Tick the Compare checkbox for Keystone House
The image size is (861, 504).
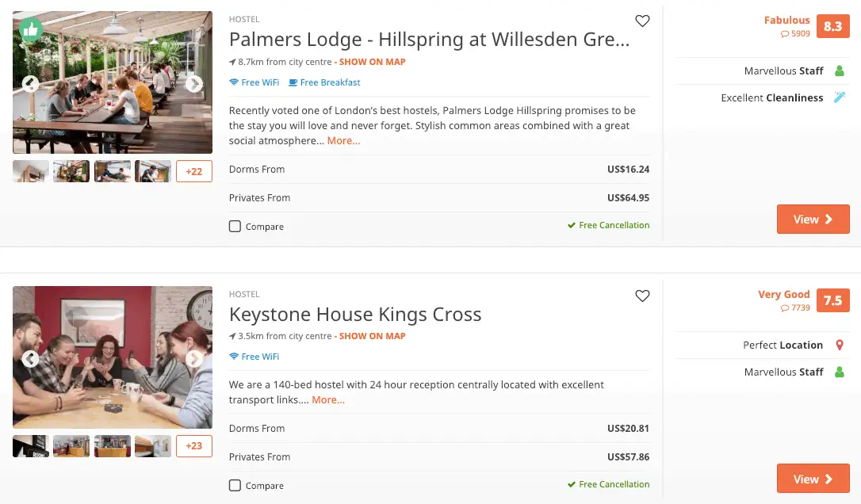pos(235,486)
